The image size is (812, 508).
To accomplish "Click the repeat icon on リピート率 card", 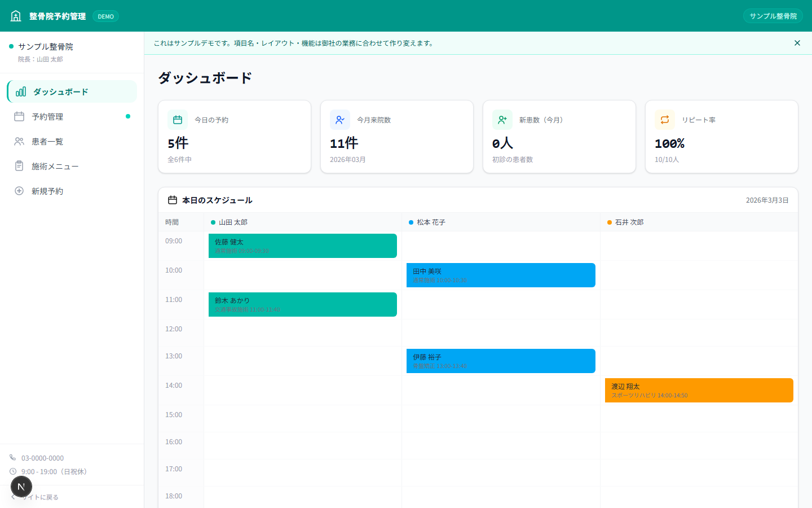I will 665,120.
